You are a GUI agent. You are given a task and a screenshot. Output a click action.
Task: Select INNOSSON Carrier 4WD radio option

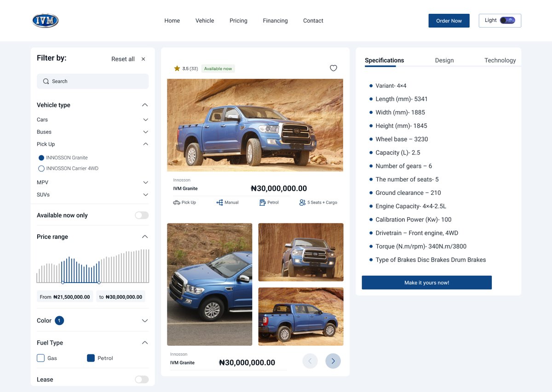pyautogui.click(x=41, y=169)
